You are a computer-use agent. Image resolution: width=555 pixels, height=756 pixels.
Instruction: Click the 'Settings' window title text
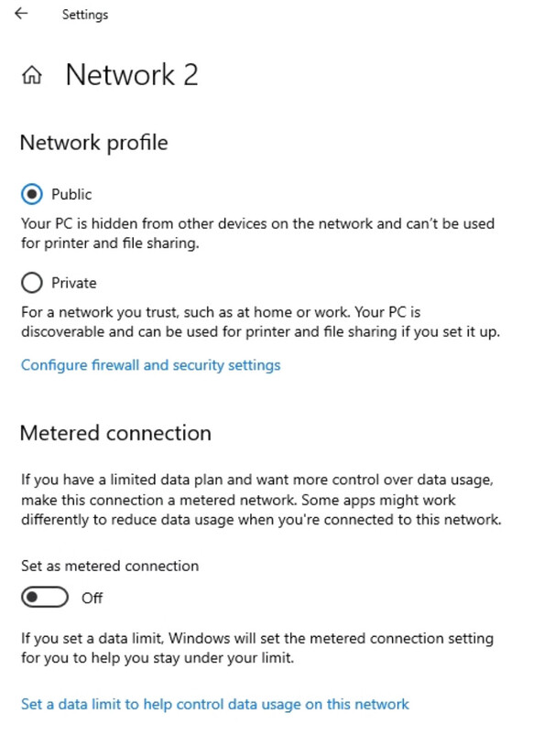pos(84,15)
